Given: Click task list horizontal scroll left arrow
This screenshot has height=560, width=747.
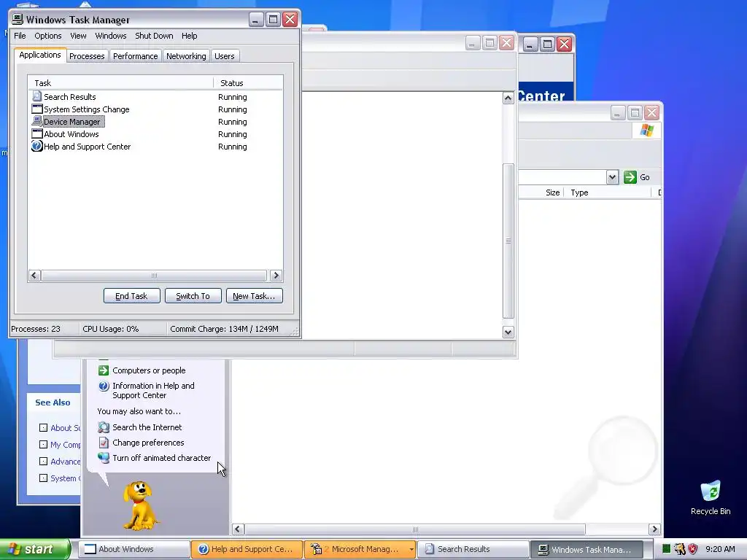Looking at the screenshot, I should pyautogui.click(x=34, y=275).
